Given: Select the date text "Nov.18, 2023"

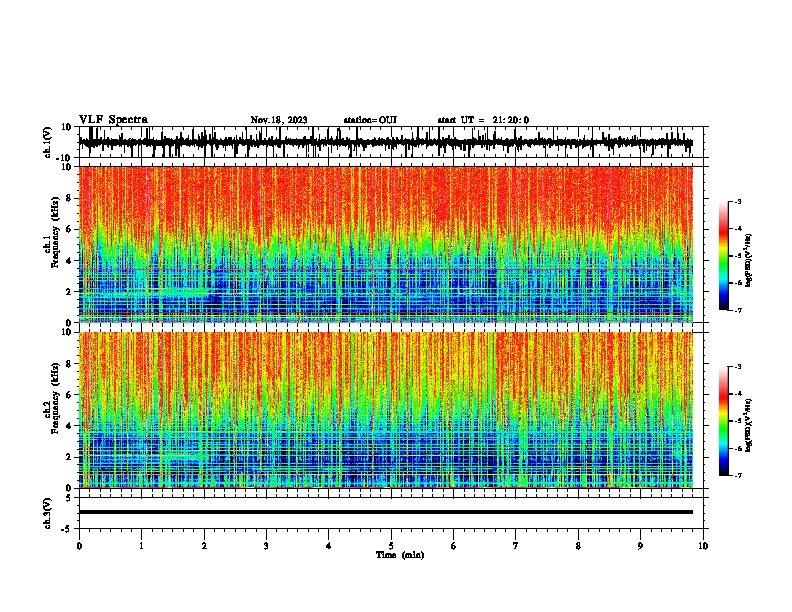Looking at the screenshot, I should tap(279, 120).
